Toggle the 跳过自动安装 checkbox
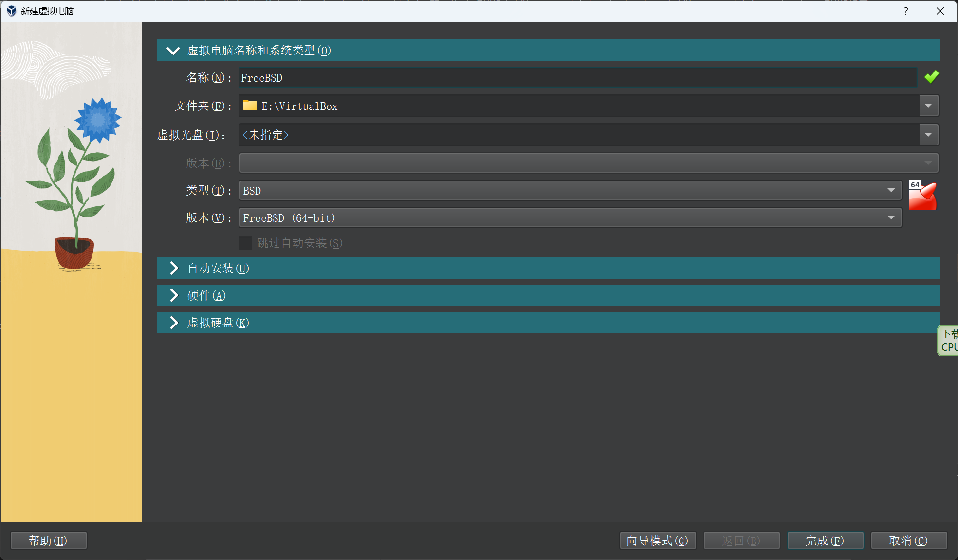The height and width of the screenshot is (560, 958). [x=245, y=243]
